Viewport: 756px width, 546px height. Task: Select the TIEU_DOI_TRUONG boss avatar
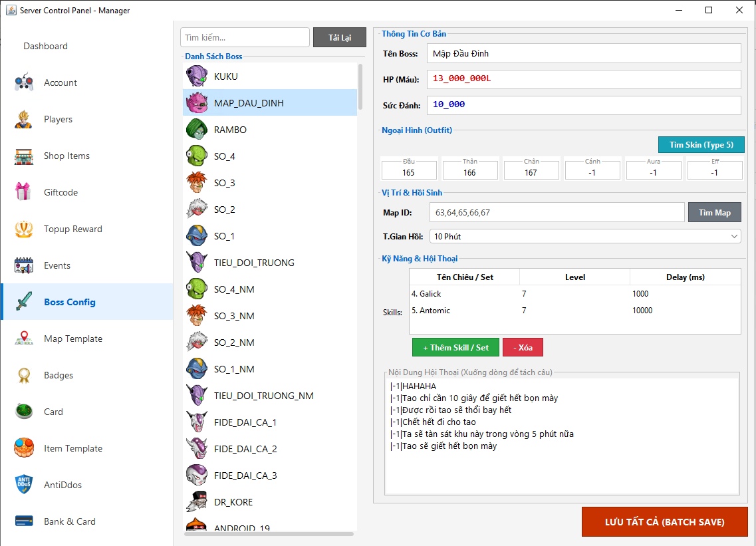tap(197, 263)
